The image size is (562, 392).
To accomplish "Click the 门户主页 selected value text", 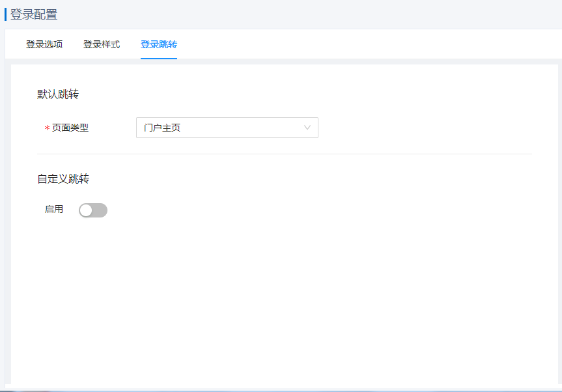I will tap(162, 128).
